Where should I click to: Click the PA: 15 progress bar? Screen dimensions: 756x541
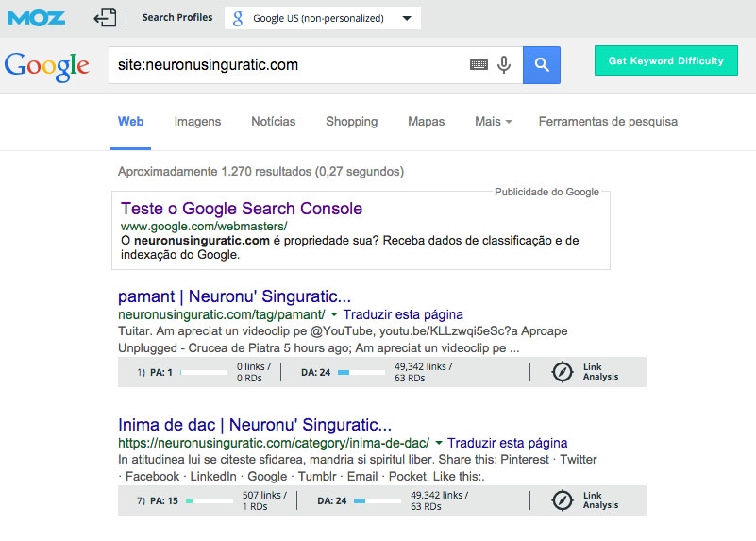coord(210,500)
